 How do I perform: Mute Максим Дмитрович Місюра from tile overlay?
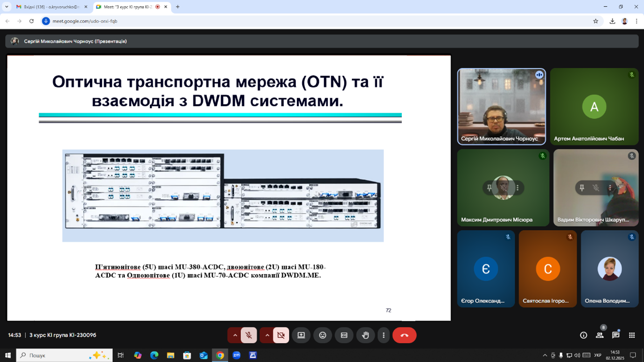503,188
